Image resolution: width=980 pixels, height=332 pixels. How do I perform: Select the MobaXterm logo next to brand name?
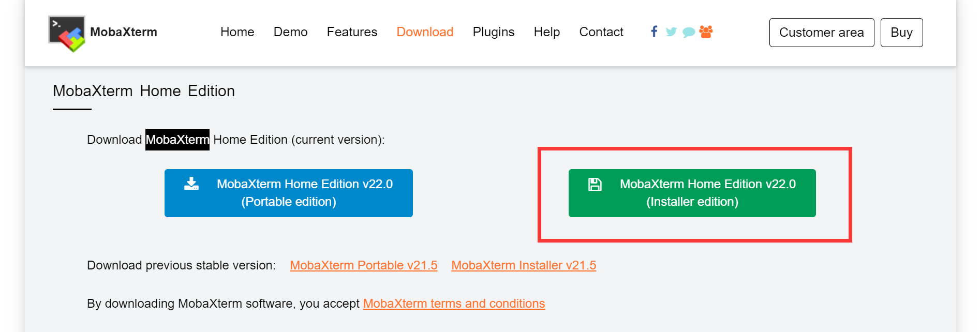pyautogui.click(x=66, y=32)
